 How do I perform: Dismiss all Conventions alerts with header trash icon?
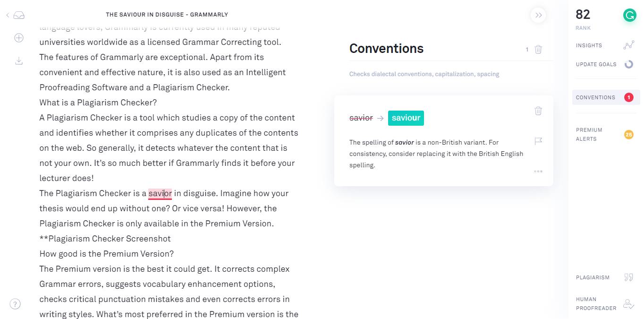click(x=538, y=49)
